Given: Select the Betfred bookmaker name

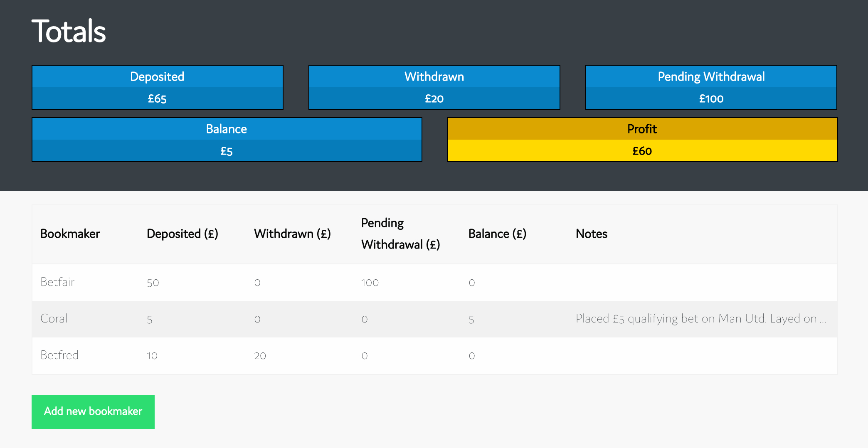Looking at the screenshot, I should 59,355.
